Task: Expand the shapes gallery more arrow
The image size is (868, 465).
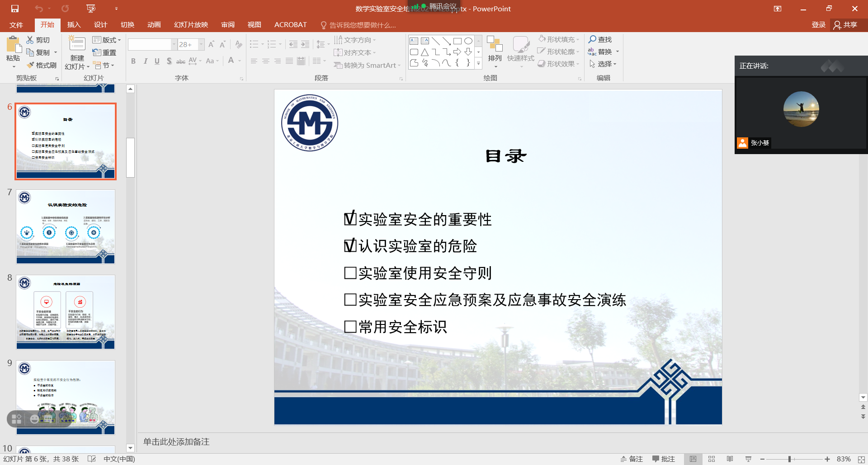Action: 478,64
